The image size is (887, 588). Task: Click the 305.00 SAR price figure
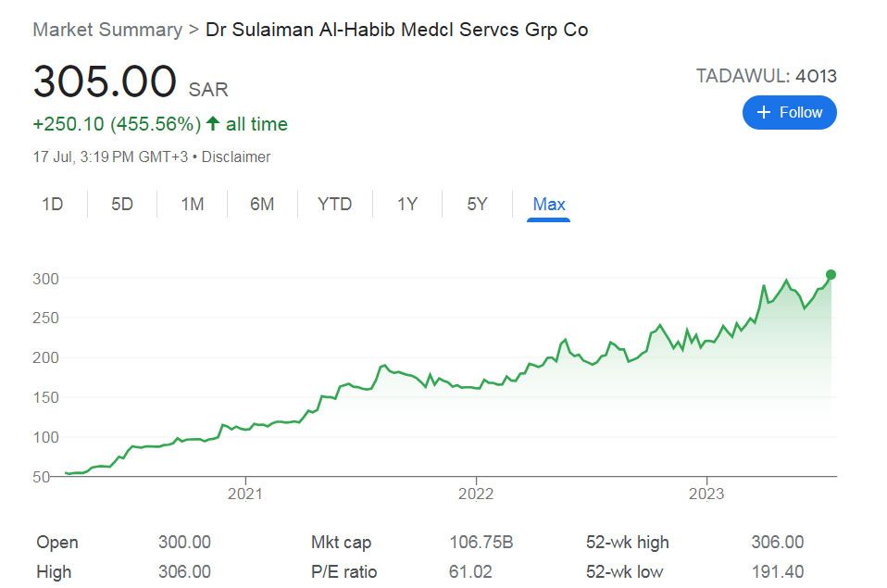(x=105, y=81)
